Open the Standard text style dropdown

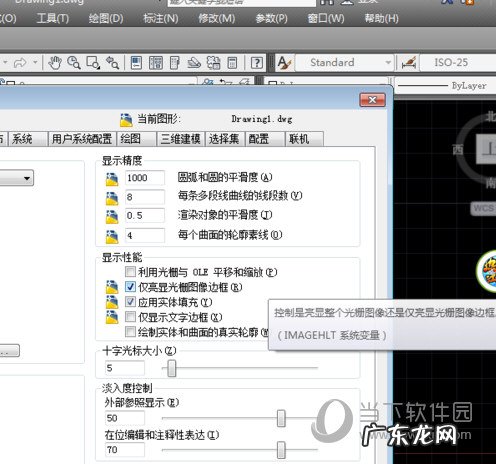(x=344, y=63)
